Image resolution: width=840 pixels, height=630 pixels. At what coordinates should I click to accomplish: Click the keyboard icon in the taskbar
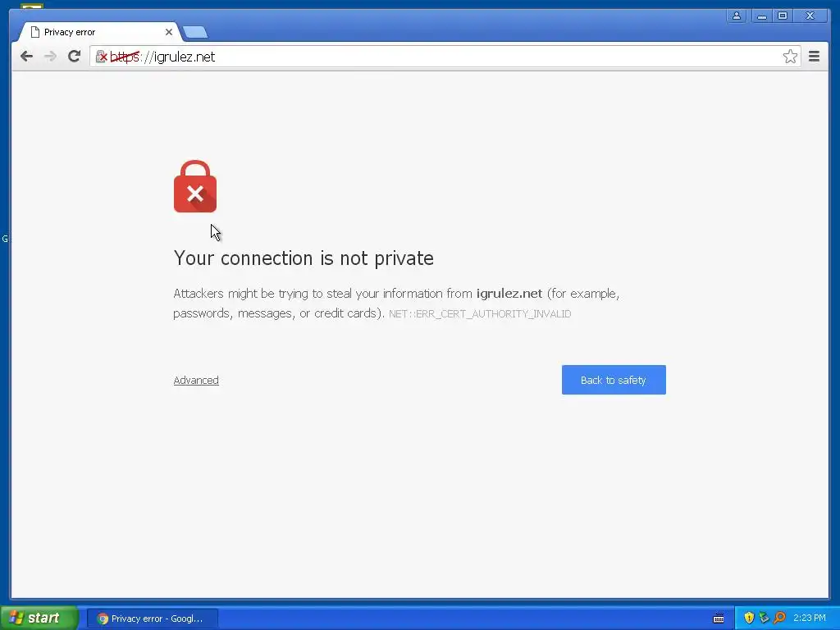pos(719,619)
